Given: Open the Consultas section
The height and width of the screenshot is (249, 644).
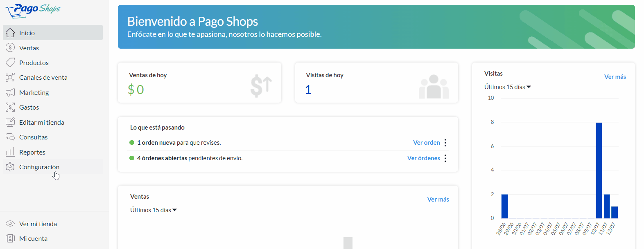Looking at the screenshot, I should pos(53,137).
